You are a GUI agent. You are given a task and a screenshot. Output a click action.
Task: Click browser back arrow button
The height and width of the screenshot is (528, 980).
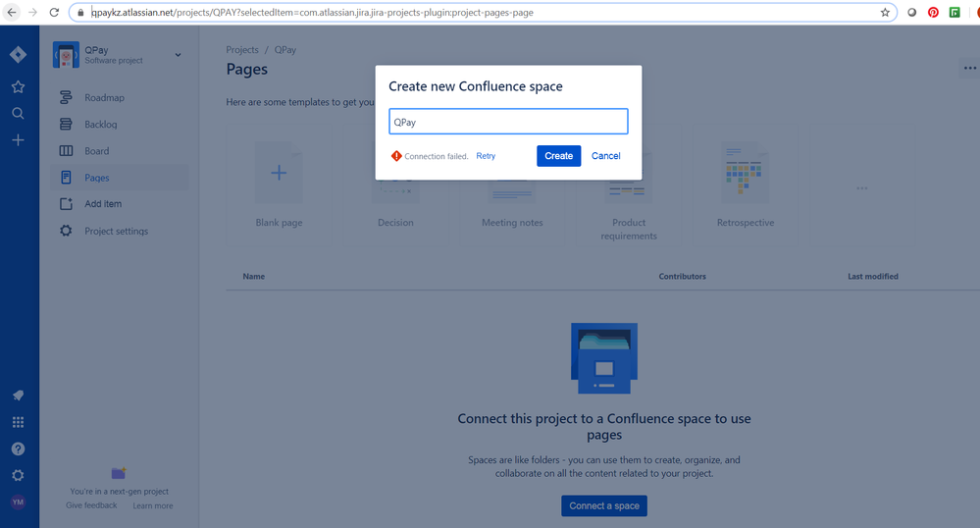(x=12, y=13)
